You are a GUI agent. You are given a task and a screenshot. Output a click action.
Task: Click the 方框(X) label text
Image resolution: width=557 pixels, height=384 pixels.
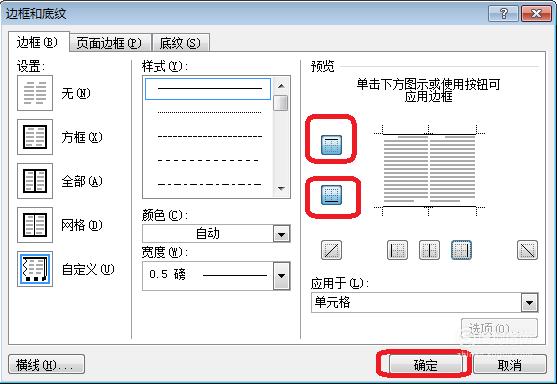click(x=82, y=137)
